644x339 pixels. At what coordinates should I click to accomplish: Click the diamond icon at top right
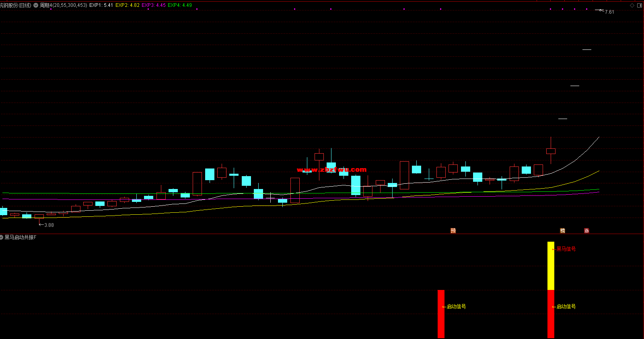(x=632, y=5)
